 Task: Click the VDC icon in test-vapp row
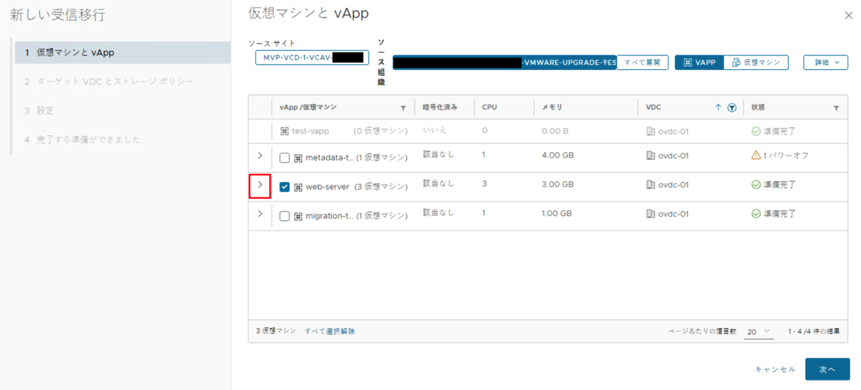tap(651, 131)
